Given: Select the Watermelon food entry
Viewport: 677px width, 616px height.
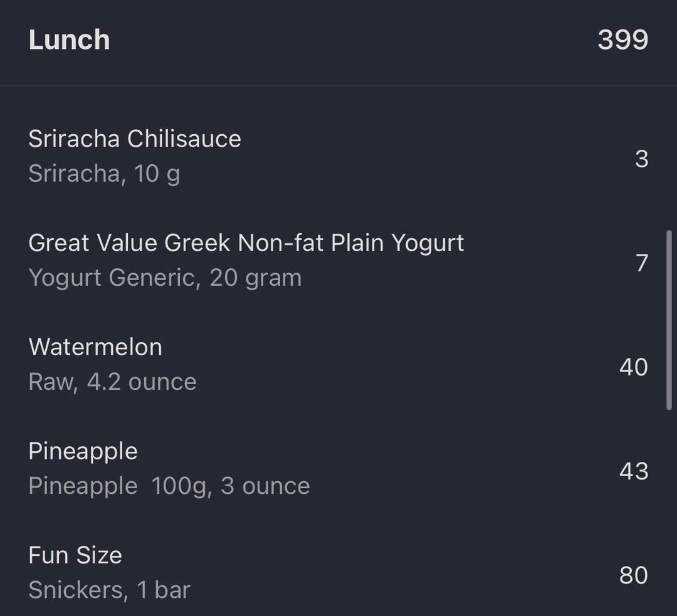Looking at the screenshot, I should point(95,347).
